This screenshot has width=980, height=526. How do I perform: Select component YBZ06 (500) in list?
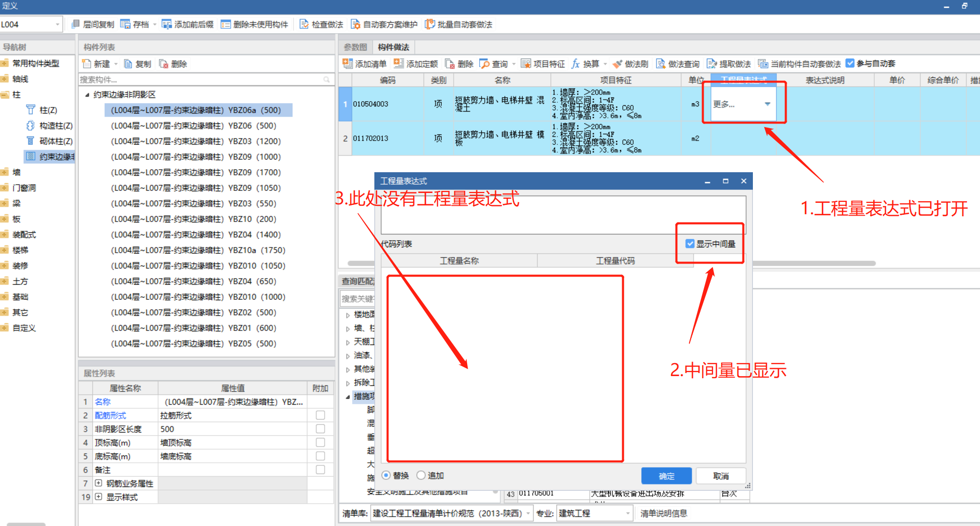click(193, 126)
